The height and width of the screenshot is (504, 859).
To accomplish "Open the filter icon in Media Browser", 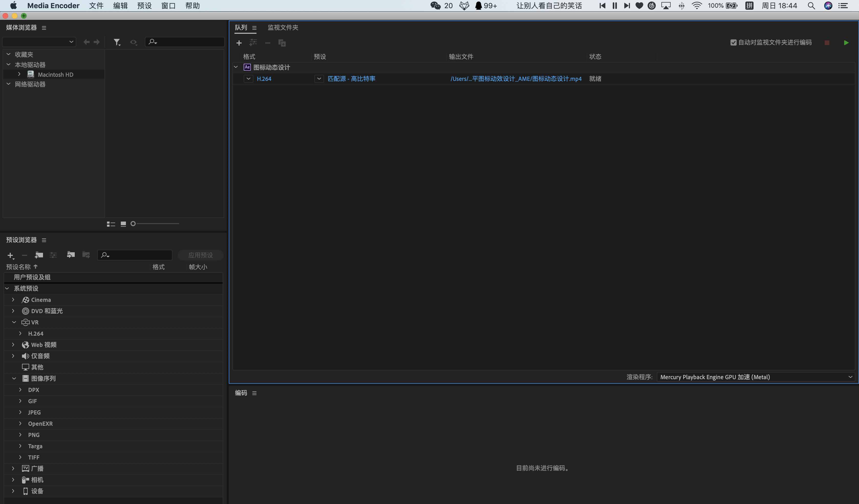I will pos(117,42).
